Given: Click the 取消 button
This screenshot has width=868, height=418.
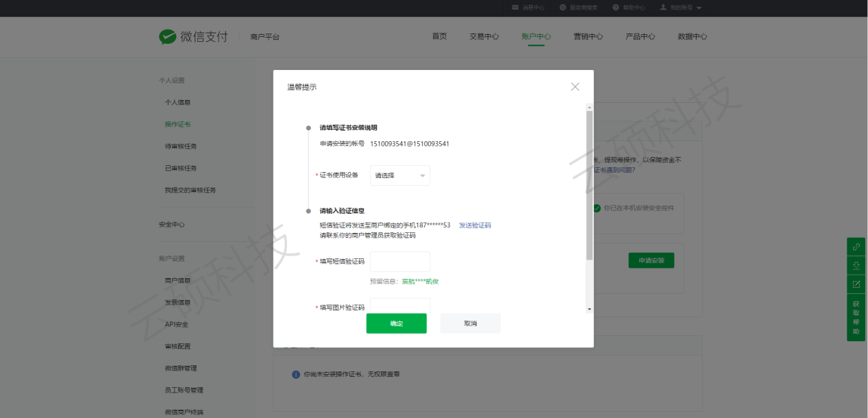Looking at the screenshot, I should 470,323.
